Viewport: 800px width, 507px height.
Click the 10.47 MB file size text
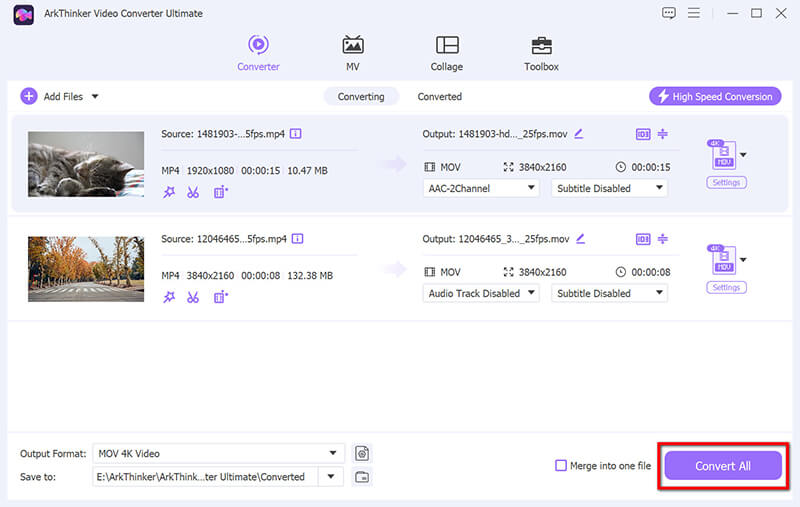(x=307, y=171)
